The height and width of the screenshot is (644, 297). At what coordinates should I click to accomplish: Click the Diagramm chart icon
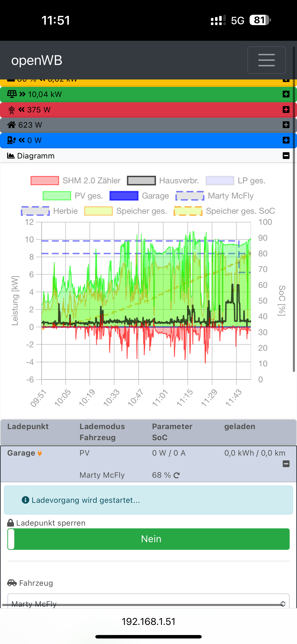click(11, 155)
